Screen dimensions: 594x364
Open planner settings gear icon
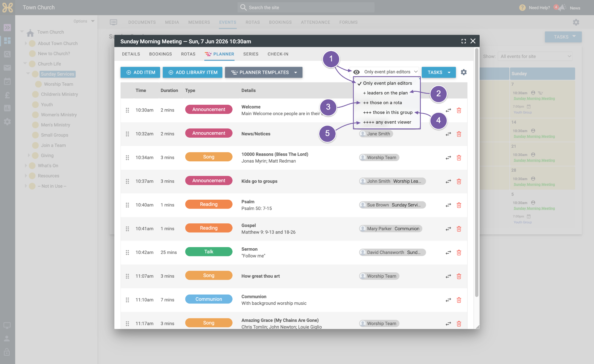(x=464, y=72)
